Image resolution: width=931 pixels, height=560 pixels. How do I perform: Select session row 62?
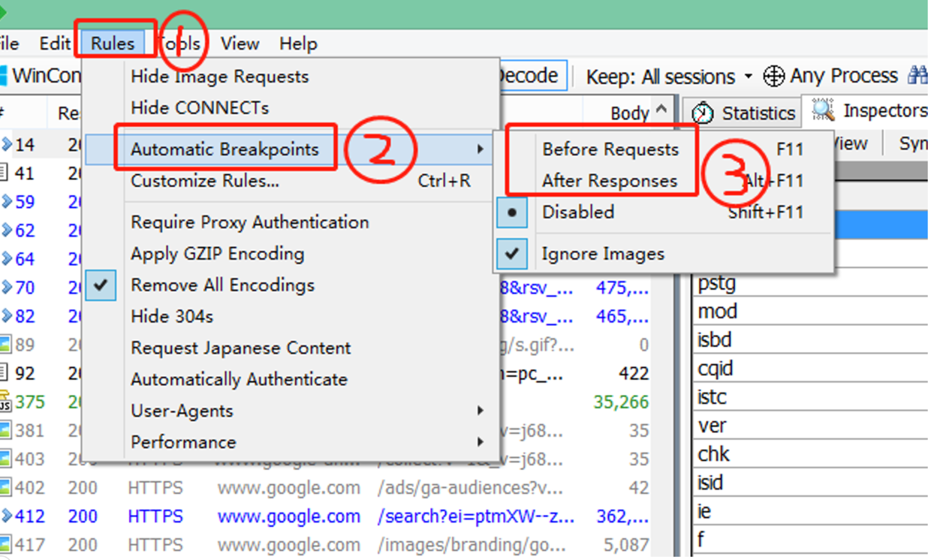(x=41, y=230)
